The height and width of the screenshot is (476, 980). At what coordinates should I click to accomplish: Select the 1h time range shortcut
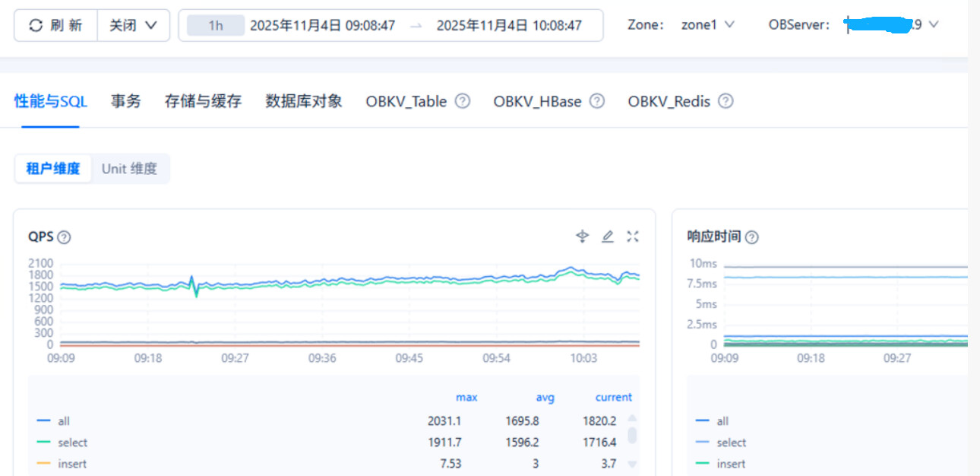point(216,26)
